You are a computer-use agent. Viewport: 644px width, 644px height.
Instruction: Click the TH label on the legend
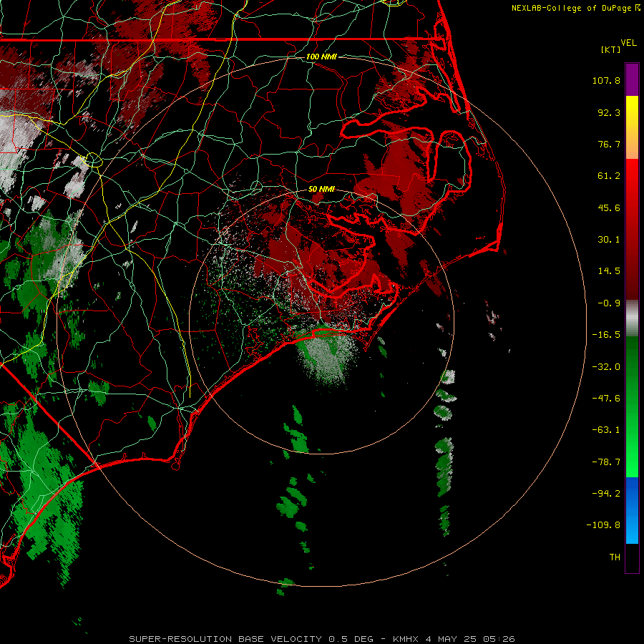[615, 557]
